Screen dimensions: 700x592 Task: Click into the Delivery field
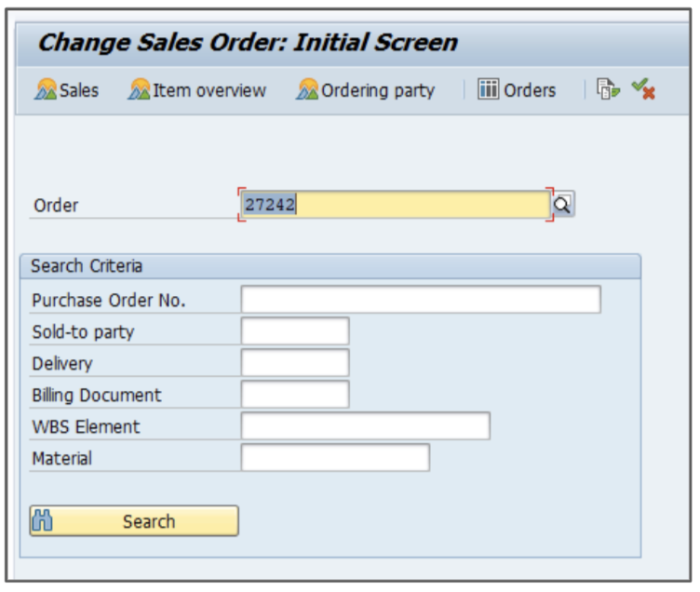[x=295, y=363]
